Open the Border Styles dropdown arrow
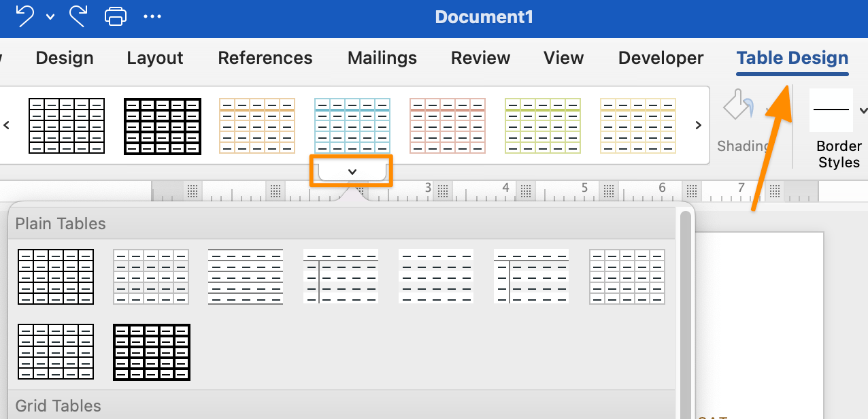This screenshot has height=419, width=868. [863, 110]
